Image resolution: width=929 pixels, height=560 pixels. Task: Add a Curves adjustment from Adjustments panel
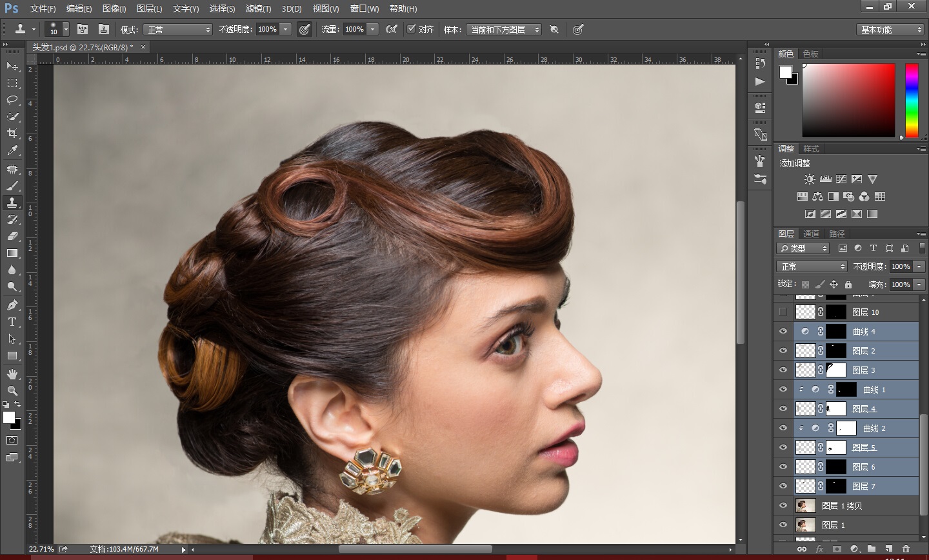click(841, 179)
